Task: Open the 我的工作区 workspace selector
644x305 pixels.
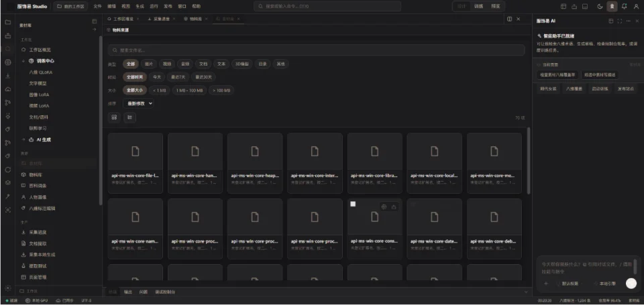Action: 70,7
